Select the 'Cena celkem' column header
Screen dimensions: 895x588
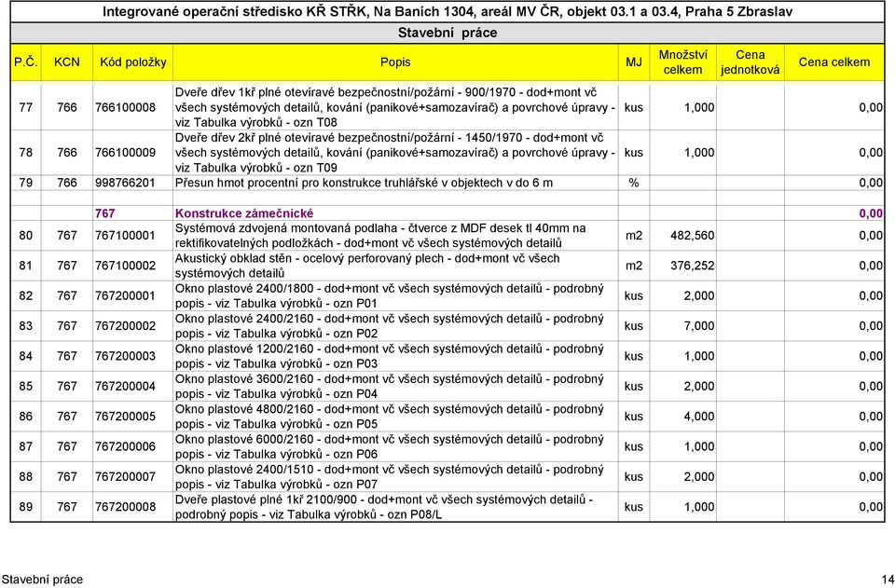pos(833,62)
